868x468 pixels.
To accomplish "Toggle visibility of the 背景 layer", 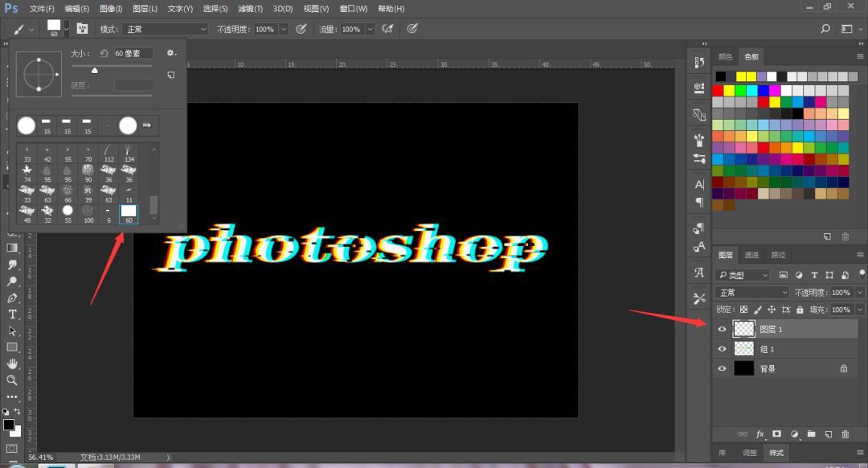I will click(x=722, y=369).
